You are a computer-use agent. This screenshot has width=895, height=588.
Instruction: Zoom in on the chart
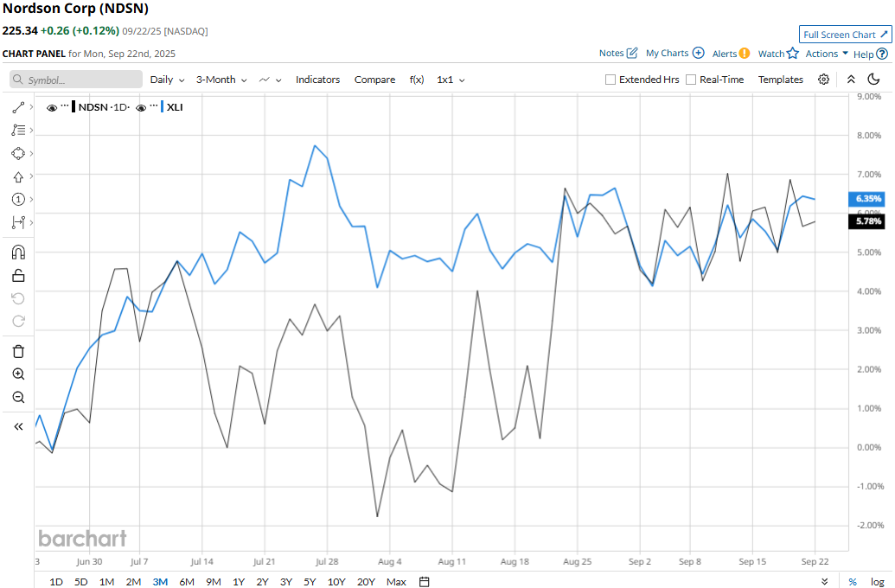pyautogui.click(x=18, y=374)
